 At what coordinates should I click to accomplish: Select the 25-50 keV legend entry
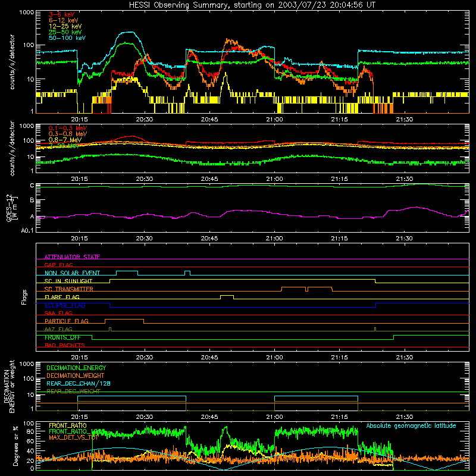pos(65,32)
